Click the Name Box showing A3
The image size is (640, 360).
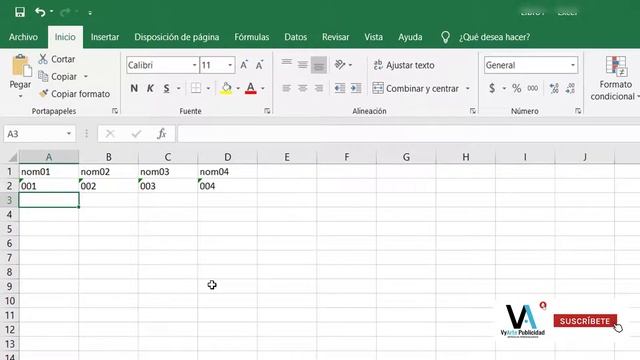39,134
